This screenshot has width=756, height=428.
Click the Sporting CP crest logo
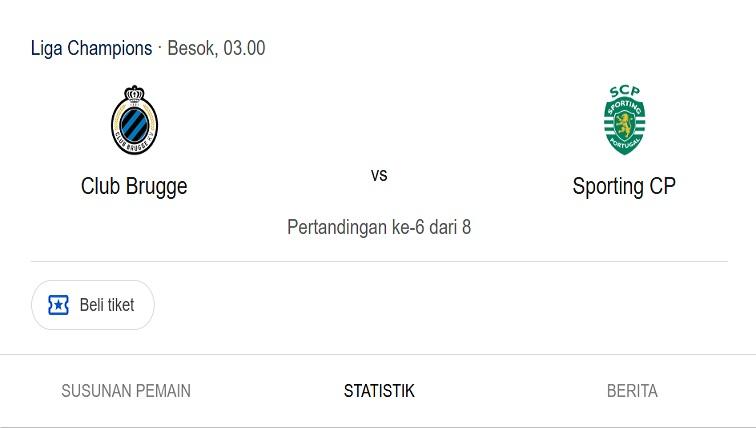tap(624, 121)
